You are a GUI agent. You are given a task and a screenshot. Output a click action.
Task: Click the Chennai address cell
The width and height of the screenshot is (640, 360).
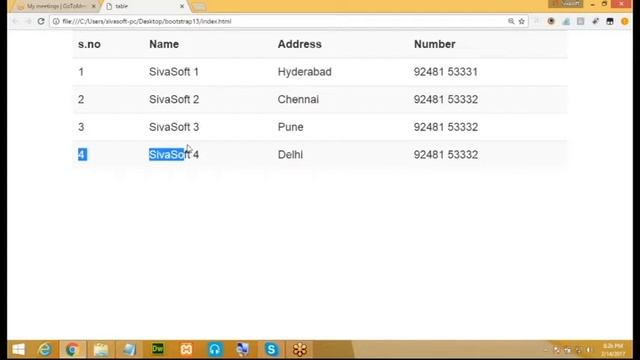click(298, 100)
